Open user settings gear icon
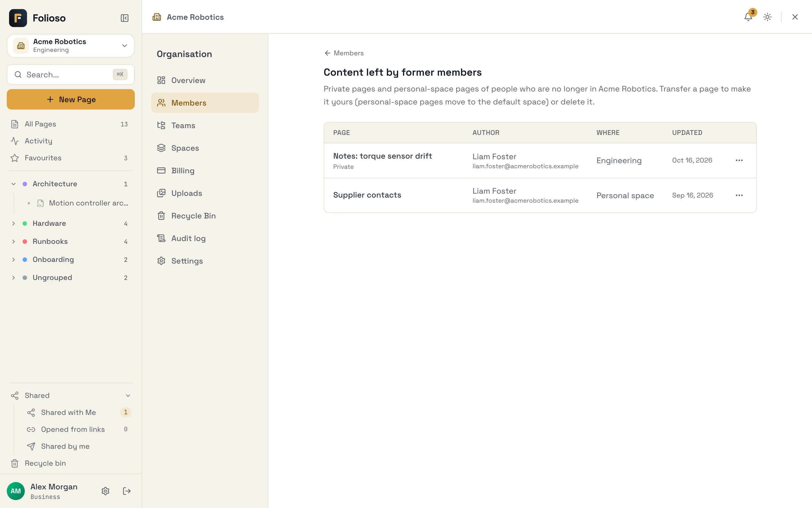Screen dimensions: 812x508 point(105,491)
